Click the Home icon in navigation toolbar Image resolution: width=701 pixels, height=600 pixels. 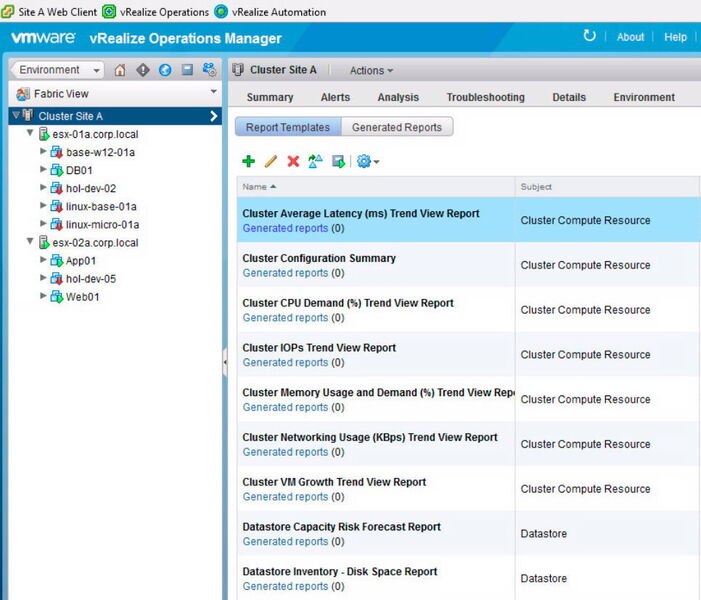click(x=121, y=70)
